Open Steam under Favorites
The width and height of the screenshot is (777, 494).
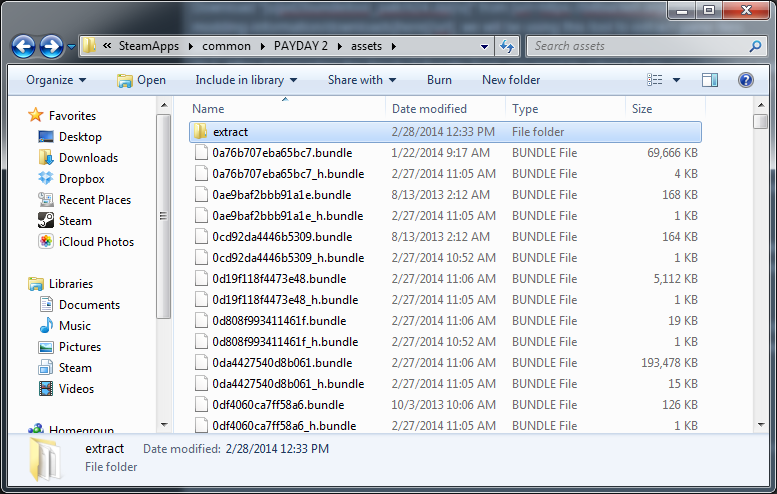75,221
